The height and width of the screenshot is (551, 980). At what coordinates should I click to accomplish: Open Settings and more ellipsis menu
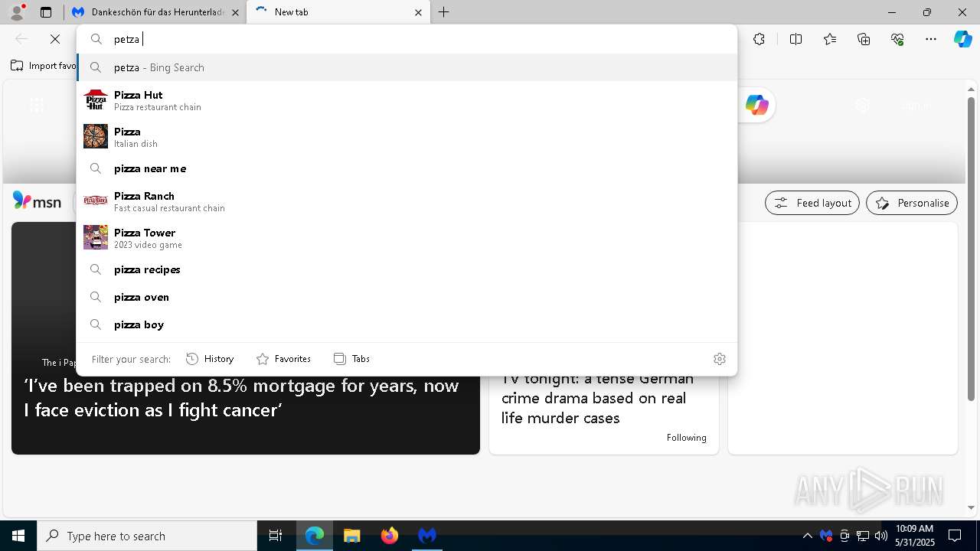pos(931,39)
